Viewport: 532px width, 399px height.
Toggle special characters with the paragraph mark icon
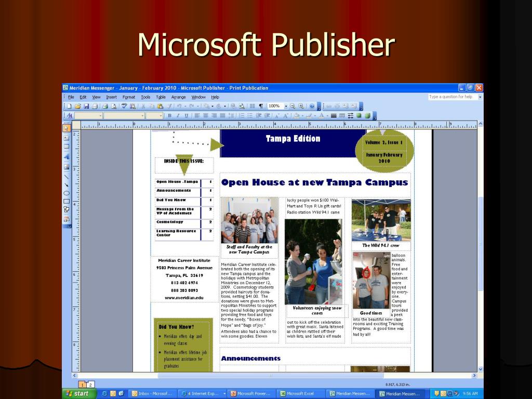[261, 106]
